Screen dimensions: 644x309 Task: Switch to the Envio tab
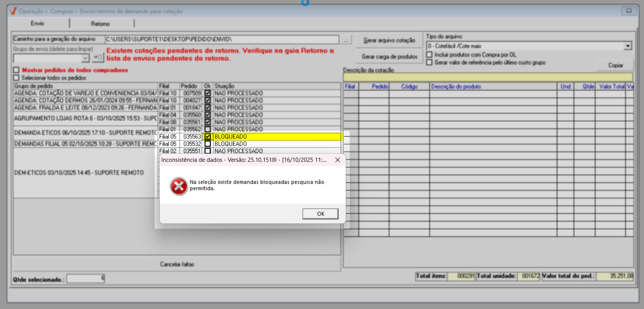click(37, 24)
